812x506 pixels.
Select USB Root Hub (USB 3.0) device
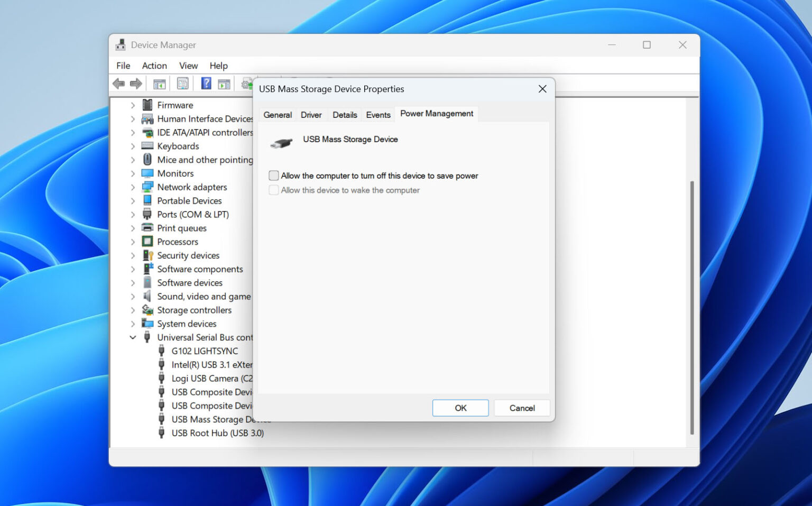point(217,433)
